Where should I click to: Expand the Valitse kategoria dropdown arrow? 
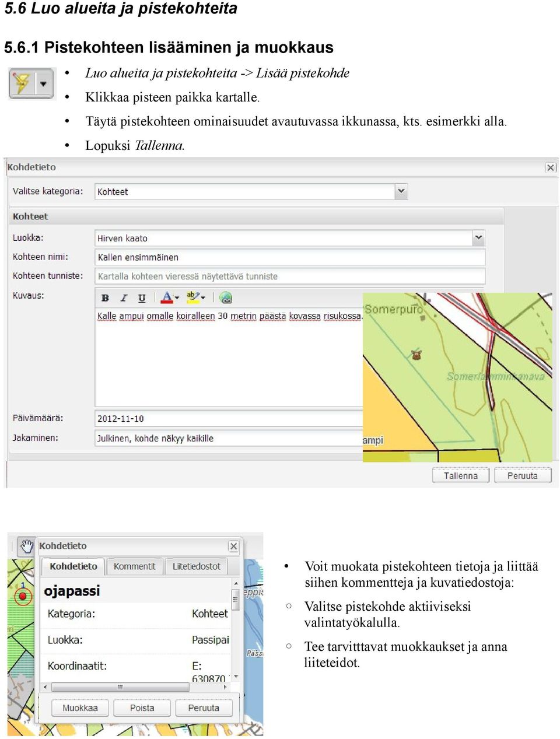(401, 191)
